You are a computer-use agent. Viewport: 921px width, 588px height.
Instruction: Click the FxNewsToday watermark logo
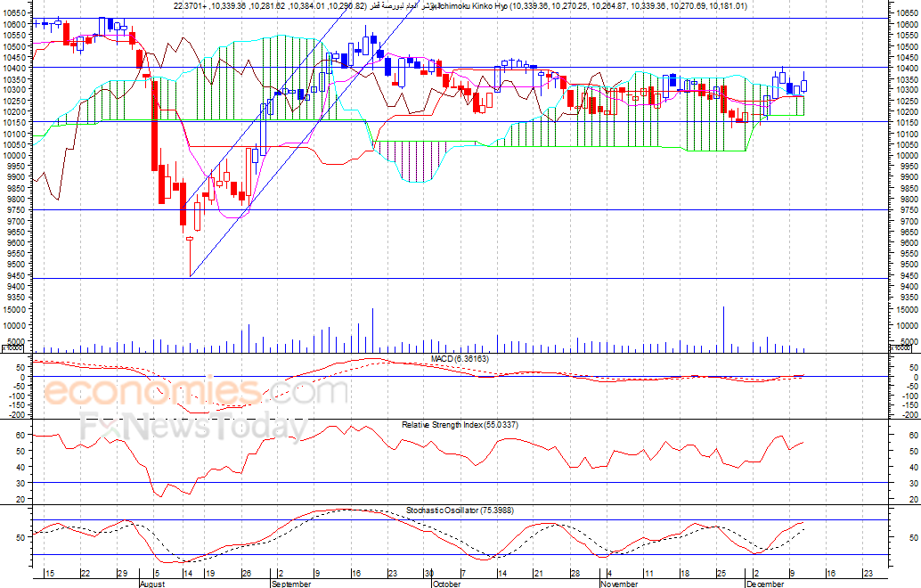193,429
